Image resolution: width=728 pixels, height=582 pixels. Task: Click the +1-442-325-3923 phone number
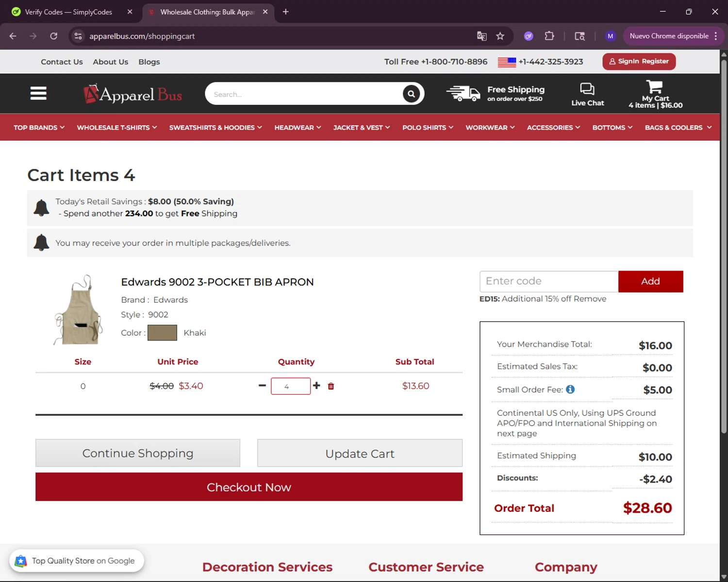[x=551, y=62]
